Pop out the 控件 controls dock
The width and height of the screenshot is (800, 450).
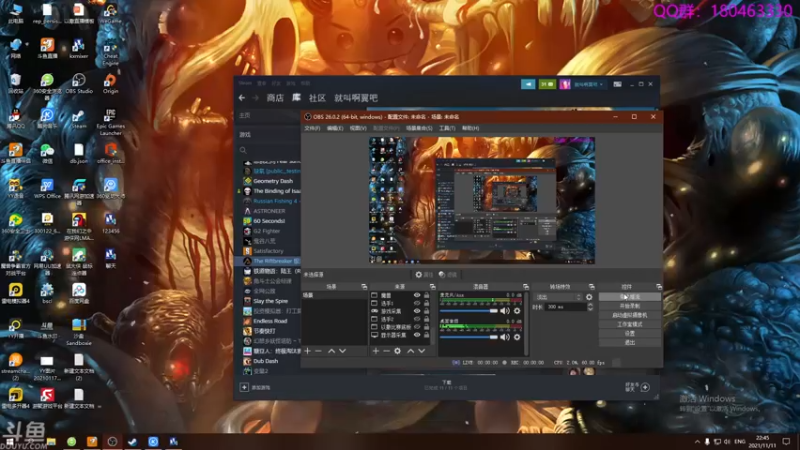(x=659, y=287)
